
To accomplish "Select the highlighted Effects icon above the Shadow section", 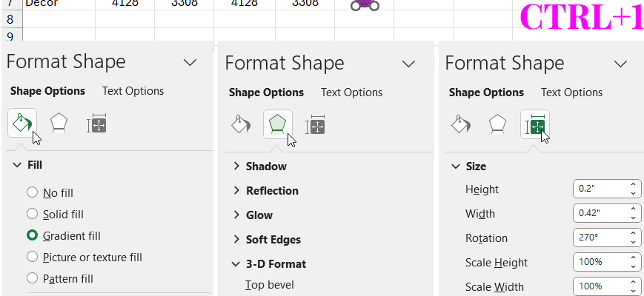I will pyautogui.click(x=277, y=124).
